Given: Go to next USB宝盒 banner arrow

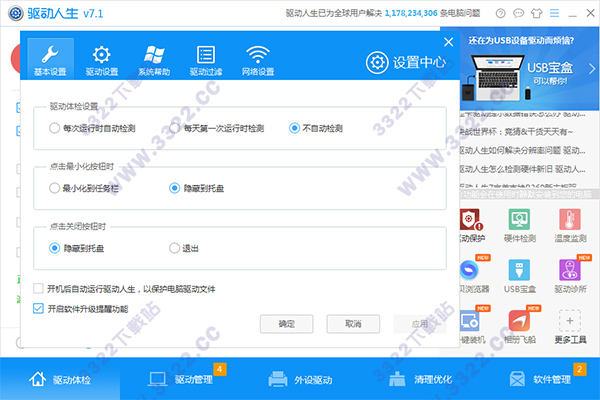Looking at the screenshot, I should pyautogui.click(x=592, y=69).
